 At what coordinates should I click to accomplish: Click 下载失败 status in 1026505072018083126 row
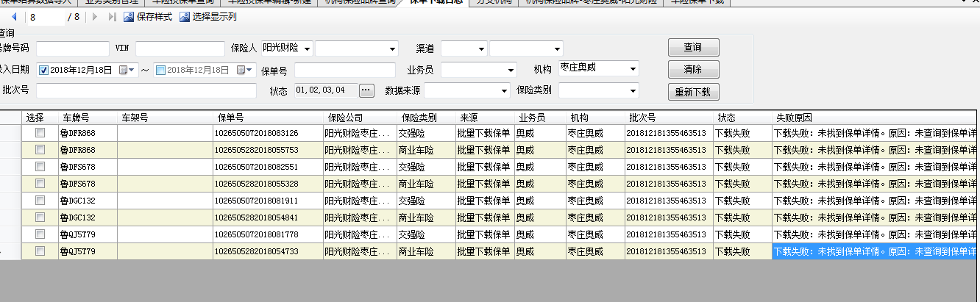click(x=743, y=133)
